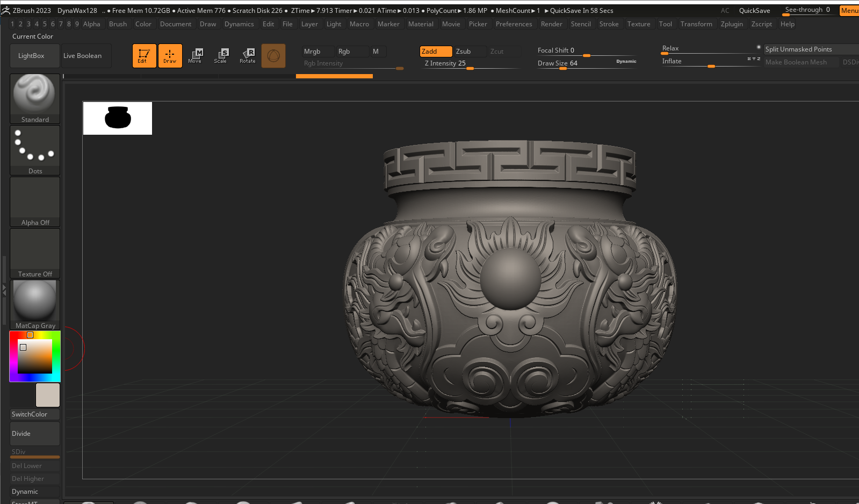
Task: Open the Texture Off selector
Action: point(35,253)
